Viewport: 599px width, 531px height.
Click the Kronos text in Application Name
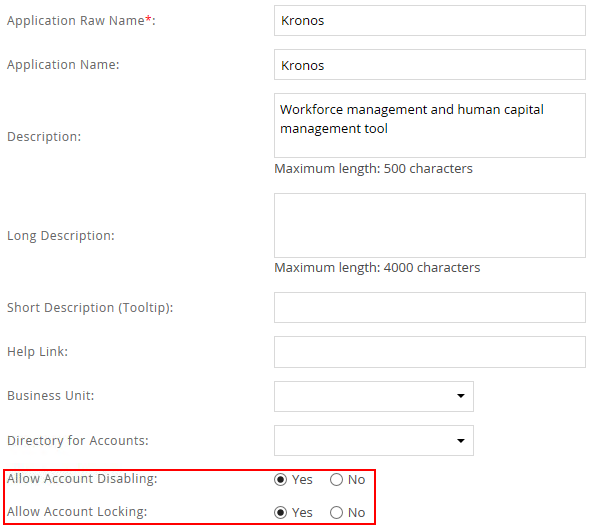(303, 65)
